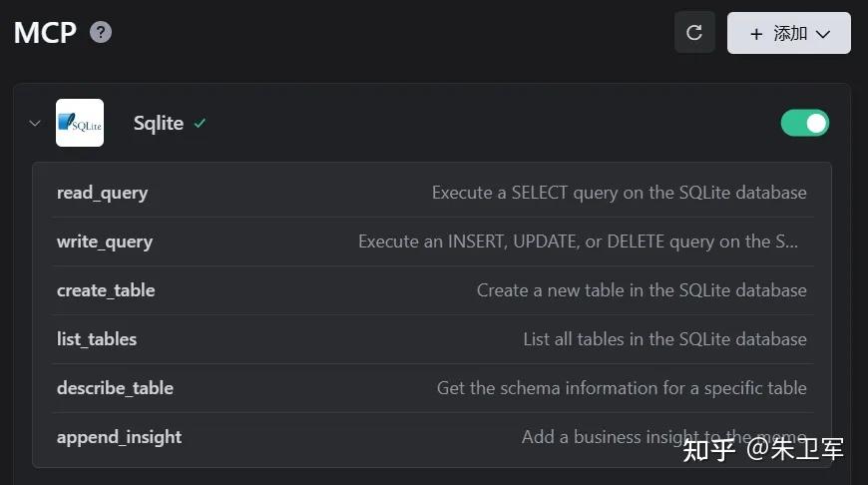Click the describe_table description text

(x=622, y=388)
